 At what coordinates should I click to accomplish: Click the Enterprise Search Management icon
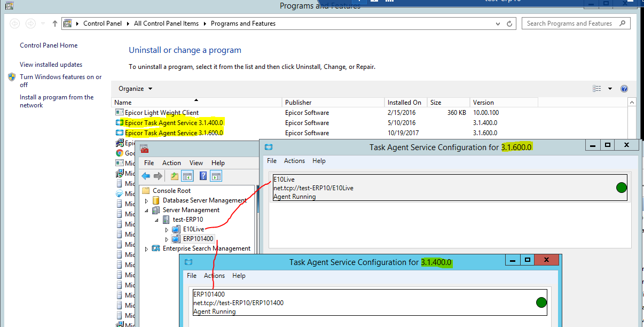point(156,248)
